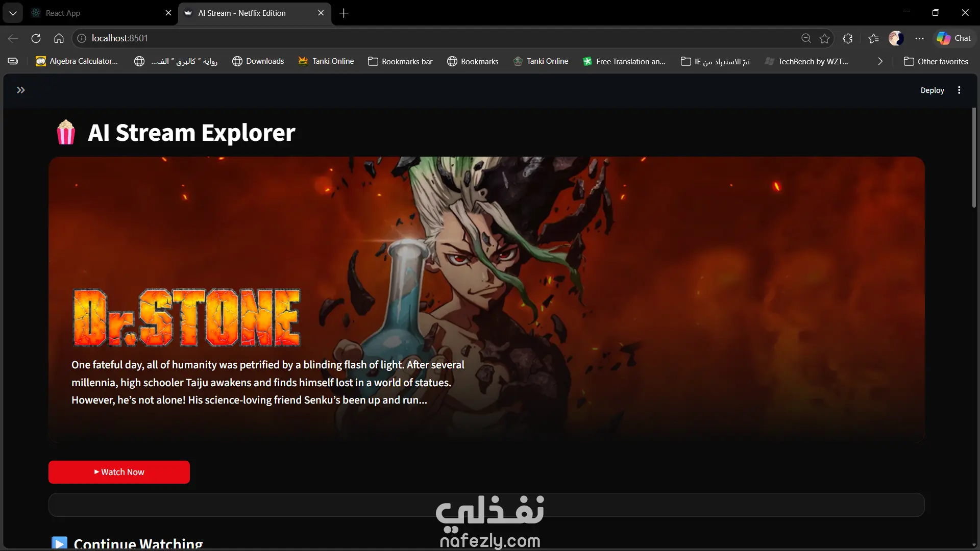Switch to the React App tab

[x=101, y=13]
